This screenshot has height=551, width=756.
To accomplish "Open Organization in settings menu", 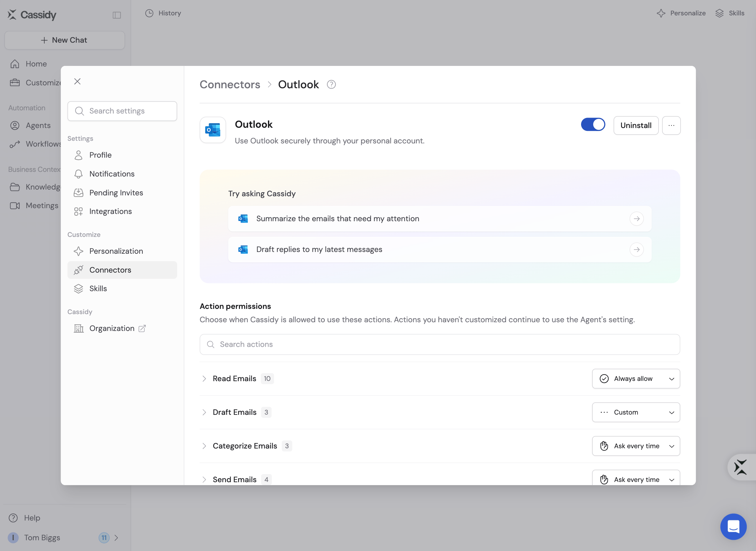I will coord(122,329).
